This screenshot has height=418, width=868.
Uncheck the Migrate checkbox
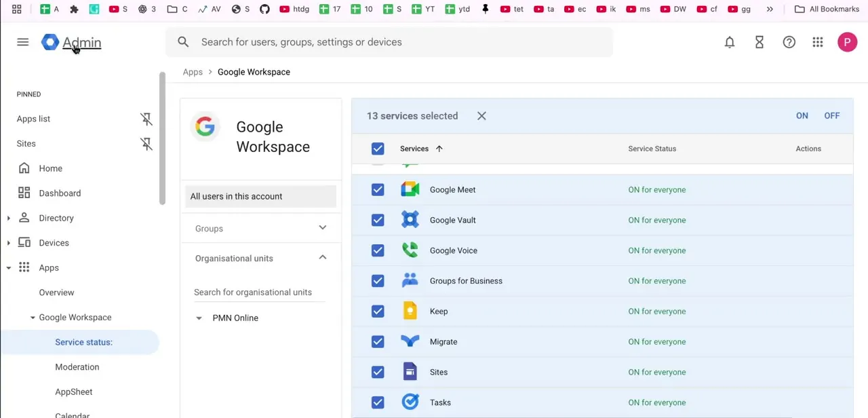point(378,341)
